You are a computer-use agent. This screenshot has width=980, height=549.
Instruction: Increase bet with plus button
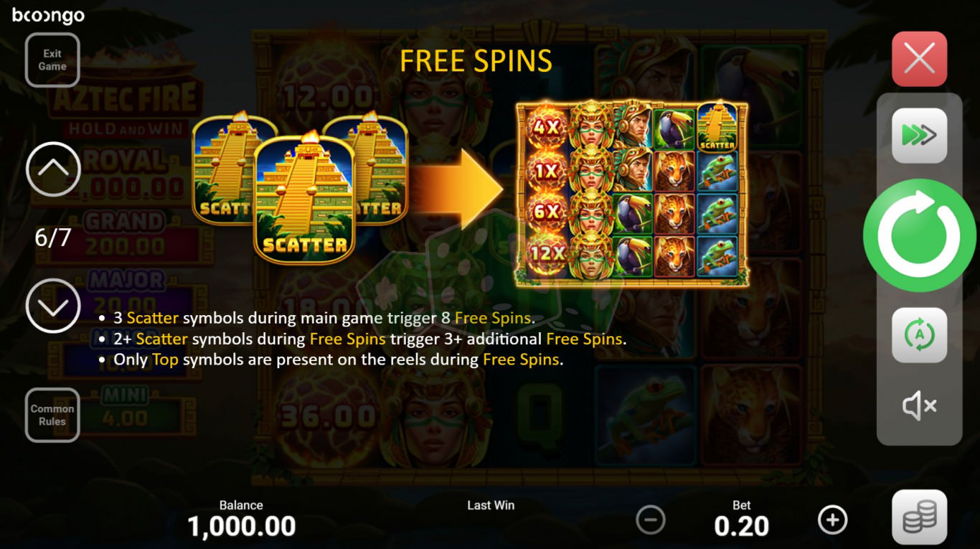[832, 520]
